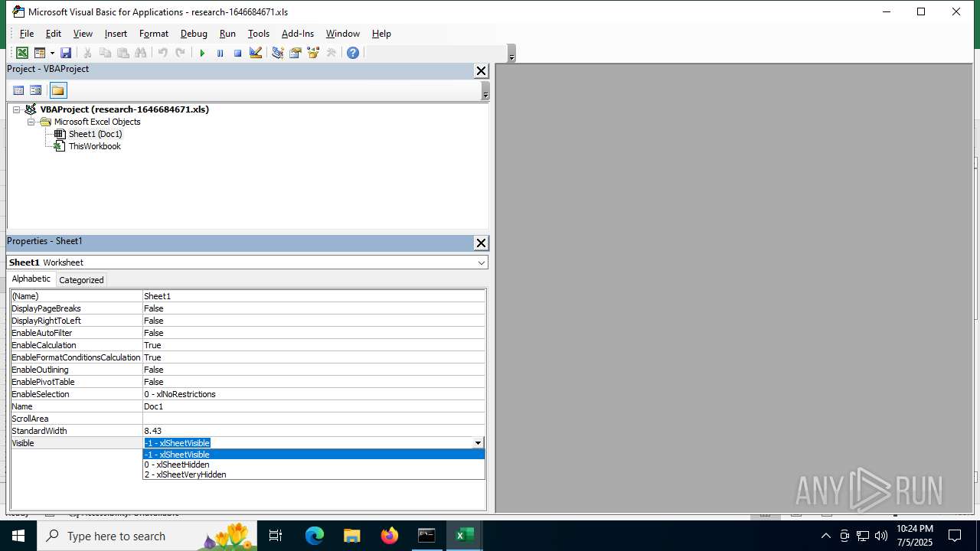Image resolution: width=980 pixels, height=551 pixels.
Task: Open Properties Window toolbar icon
Action: (295, 53)
